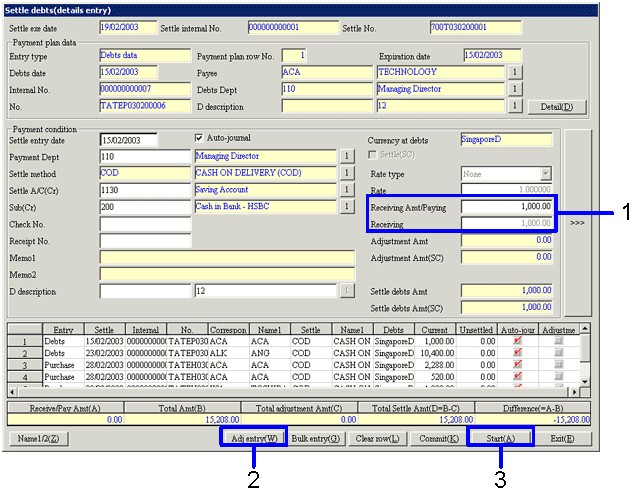Click the grid horizontal scroll left arrow
This screenshot has height=498, width=644.
coord(12,392)
